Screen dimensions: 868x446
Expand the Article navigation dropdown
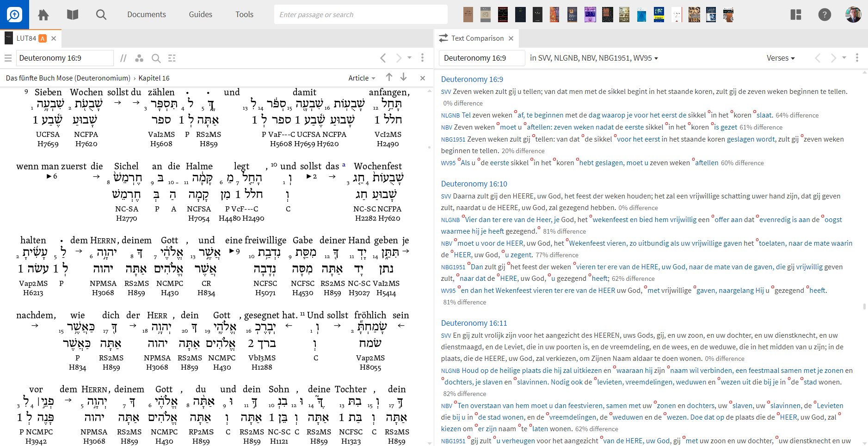pos(362,78)
